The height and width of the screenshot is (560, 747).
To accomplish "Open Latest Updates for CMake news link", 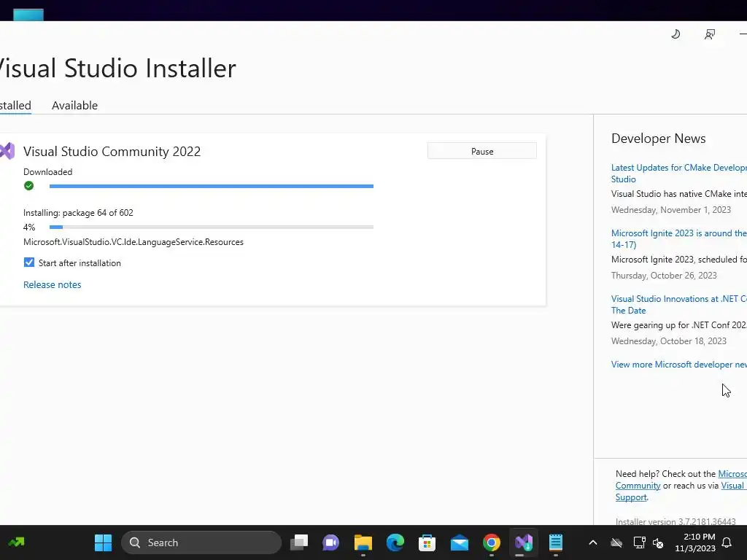I will 679,173.
